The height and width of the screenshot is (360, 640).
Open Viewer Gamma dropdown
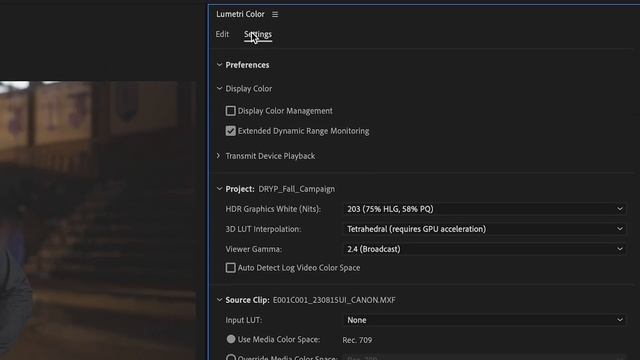click(x=484, y=249)
